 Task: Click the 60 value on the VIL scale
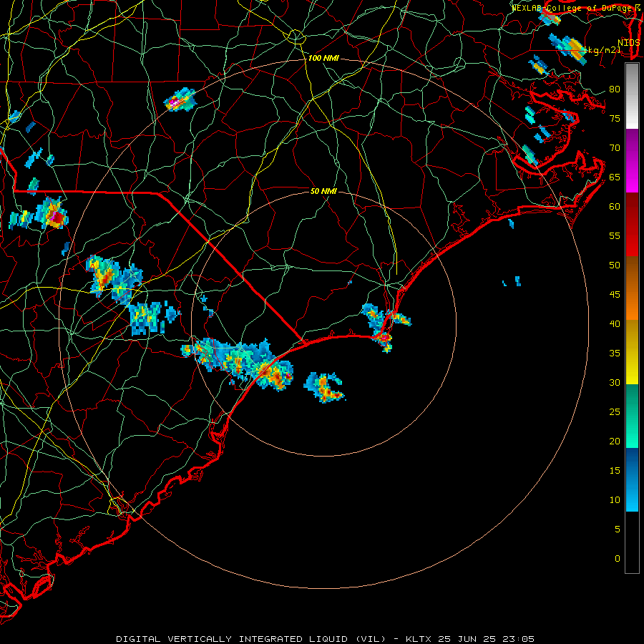615,207
